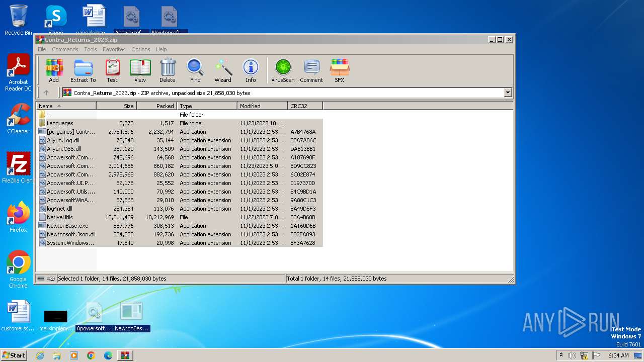
Task: Select the [pc-games] Contr... application file
Action: click(x=180, y=132)
